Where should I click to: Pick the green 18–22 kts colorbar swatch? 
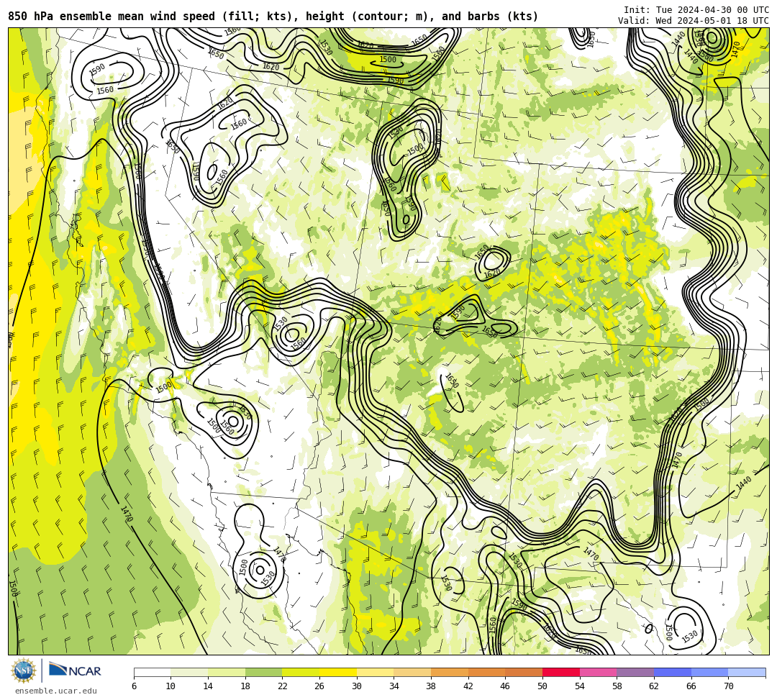(x=263, y=672)
